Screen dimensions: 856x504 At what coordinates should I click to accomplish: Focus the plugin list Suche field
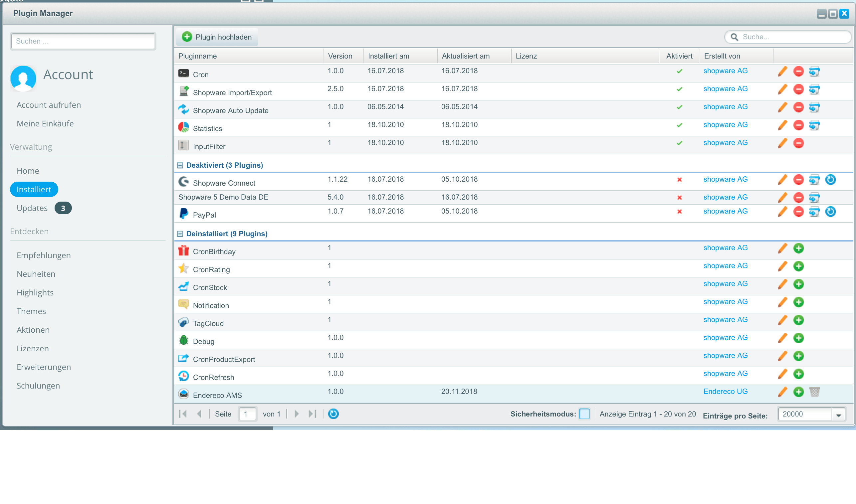pos(788,37)
